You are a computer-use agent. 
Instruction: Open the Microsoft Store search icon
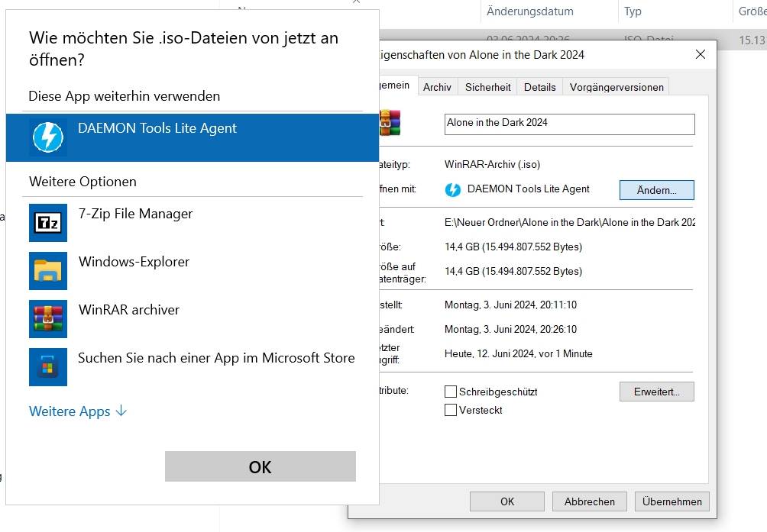click(48, 367)
